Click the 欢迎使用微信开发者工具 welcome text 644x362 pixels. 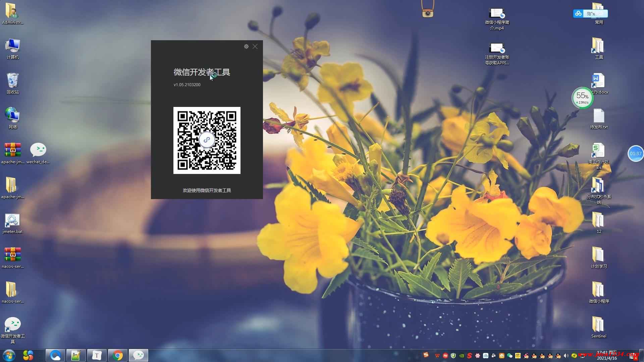pos(207,190)
